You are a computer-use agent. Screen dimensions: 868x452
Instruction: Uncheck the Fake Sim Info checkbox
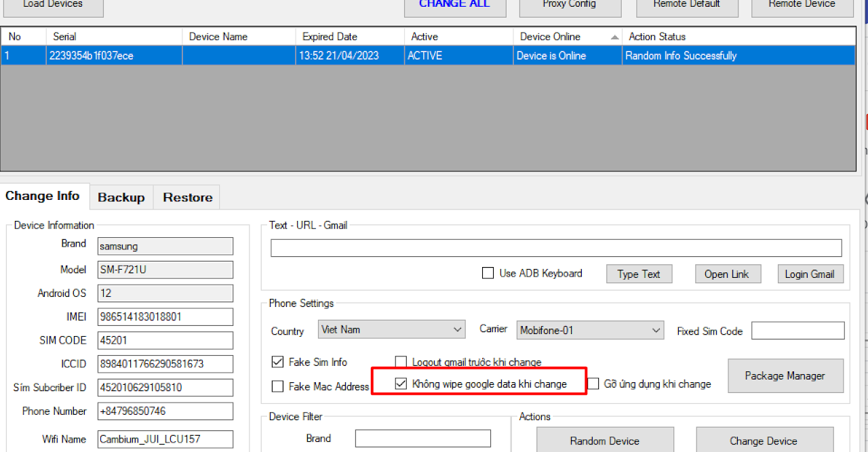(x=277, y=362)
